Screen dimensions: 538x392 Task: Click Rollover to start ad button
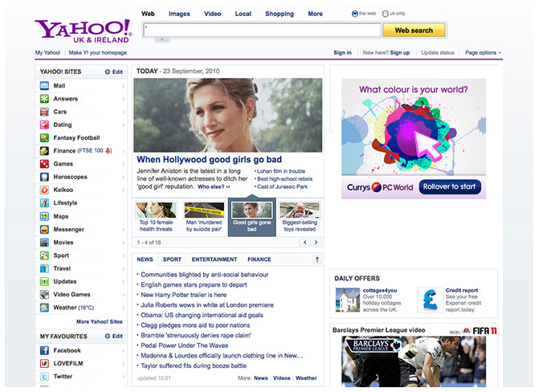tap(450, 186)
